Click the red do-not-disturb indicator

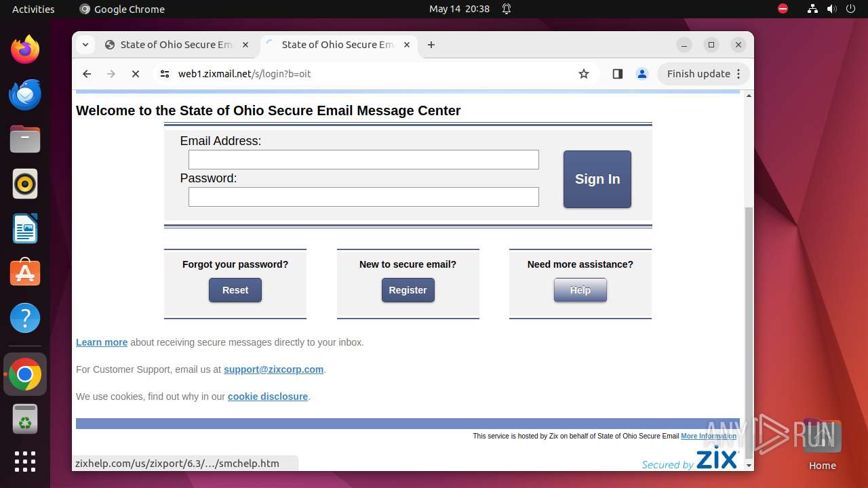tap(783, 9)
